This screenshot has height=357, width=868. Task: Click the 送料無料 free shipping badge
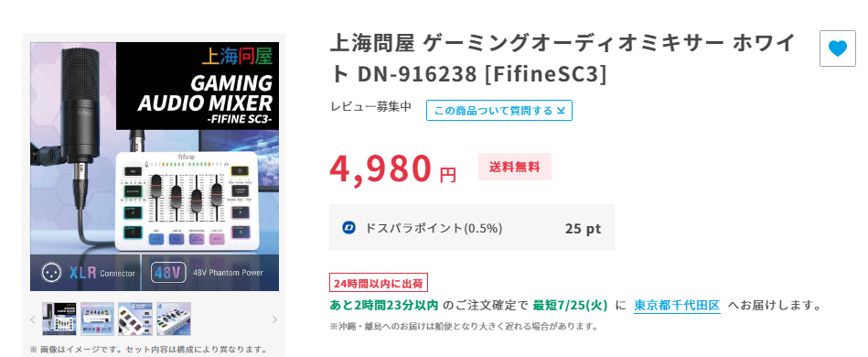coord(515,167)
